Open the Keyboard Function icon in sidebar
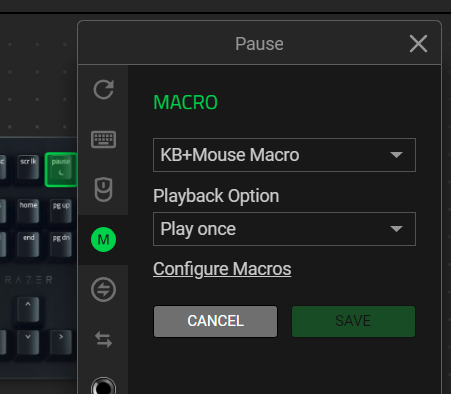Image resolution: width=451 pixels, height=394 pixels. click(x=104, y=139)
